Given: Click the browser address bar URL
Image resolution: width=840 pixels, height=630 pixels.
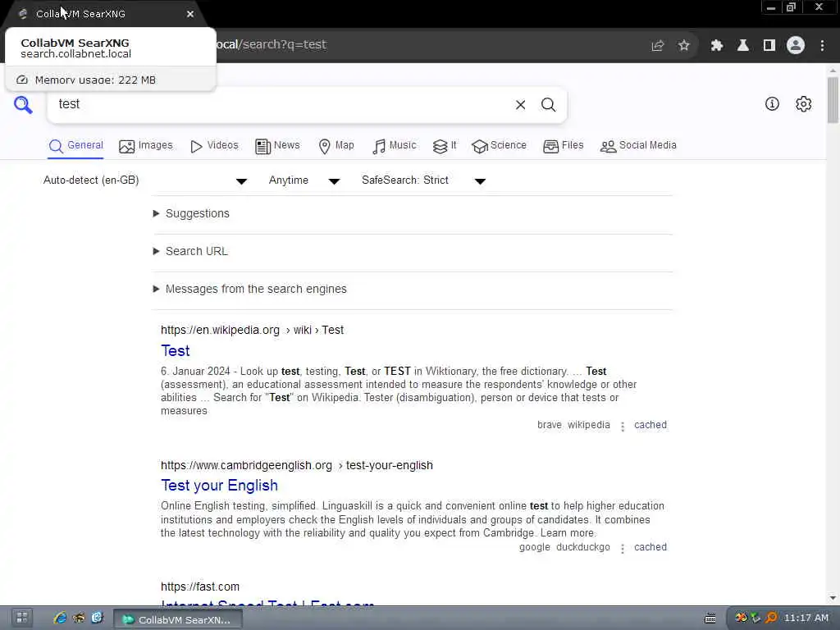Looking at the screenshot, I should (271, 45).
